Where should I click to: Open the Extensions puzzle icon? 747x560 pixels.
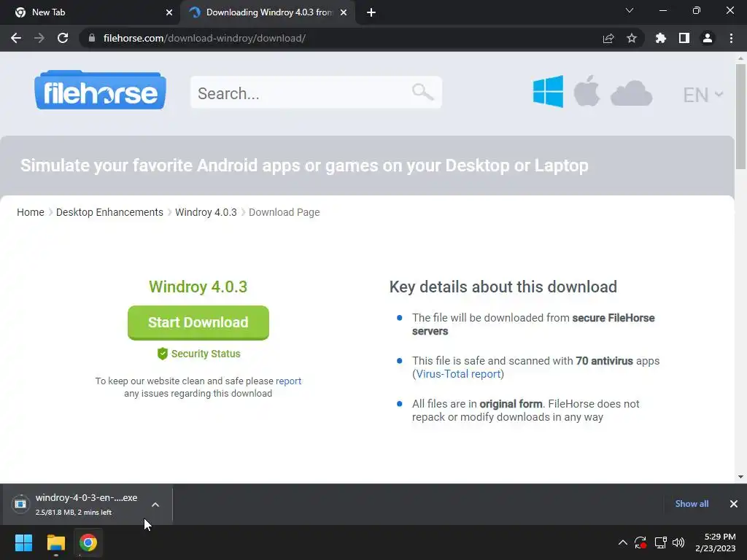click(x=661, y=38)
